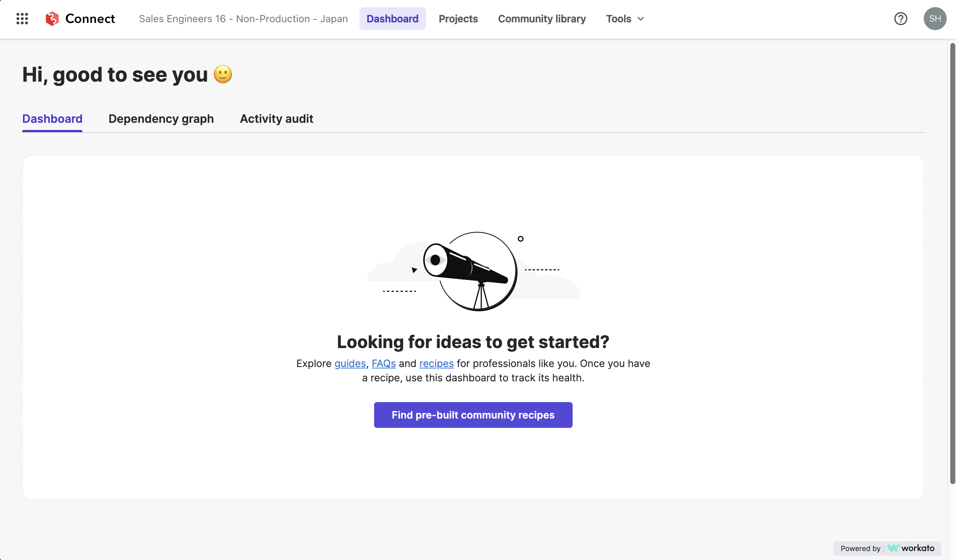Click Find pre-built community recipes button
This screenshot has height=560, width=956.
point(473,415)
